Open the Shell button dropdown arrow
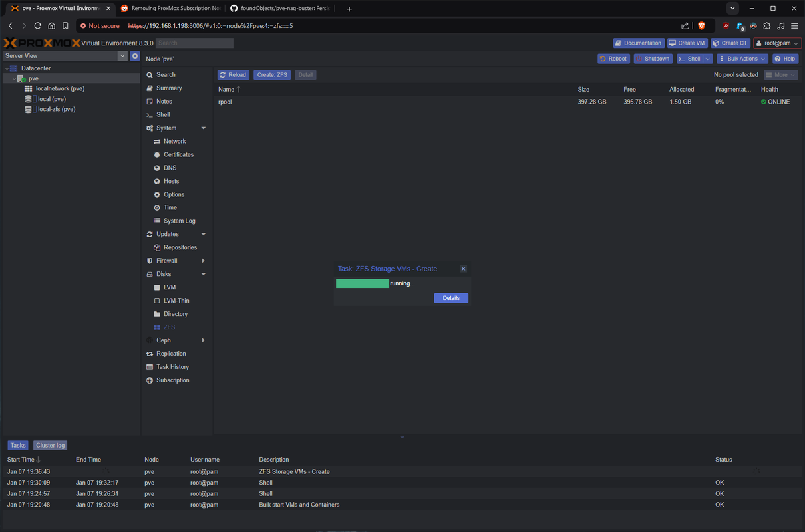Image resolution: width=805 pixels, height=532 pixels. [709, 59]
